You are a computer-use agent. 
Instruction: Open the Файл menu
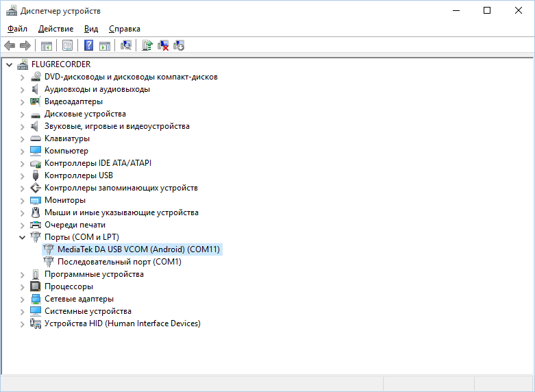tap(18, 29)
